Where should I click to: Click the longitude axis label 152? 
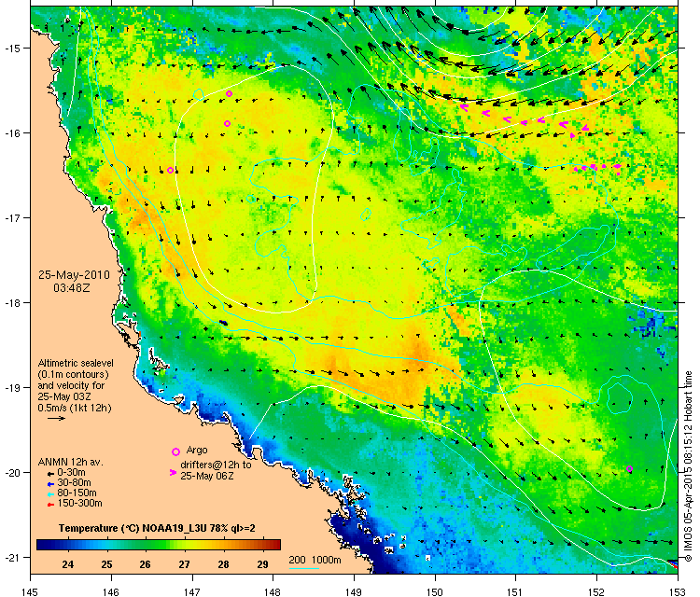(x=597, y=592)
